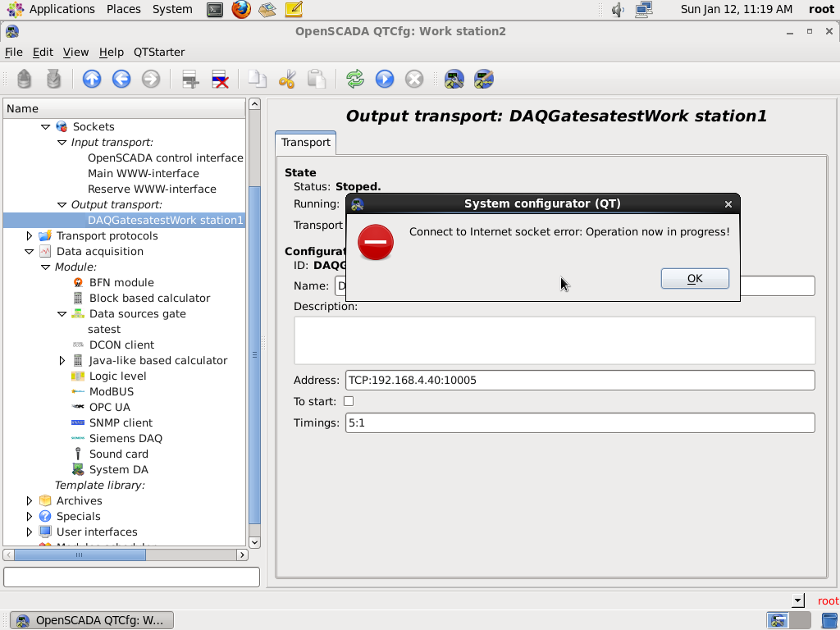
Task: Click the Up navigation arrow in toolbar
Action: (x=92, y=80)
